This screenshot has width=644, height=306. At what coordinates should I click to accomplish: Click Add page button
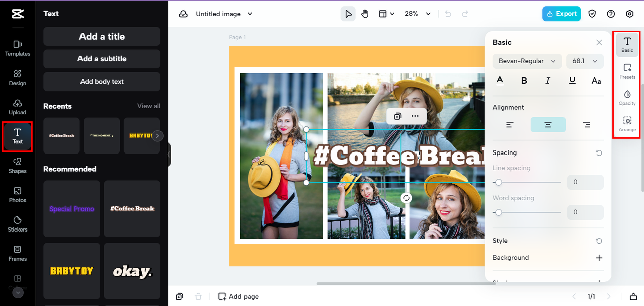(x=238, y=297)
